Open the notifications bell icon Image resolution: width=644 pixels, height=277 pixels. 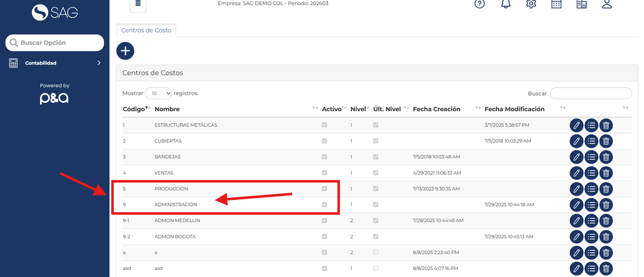[x=506, y=4]
